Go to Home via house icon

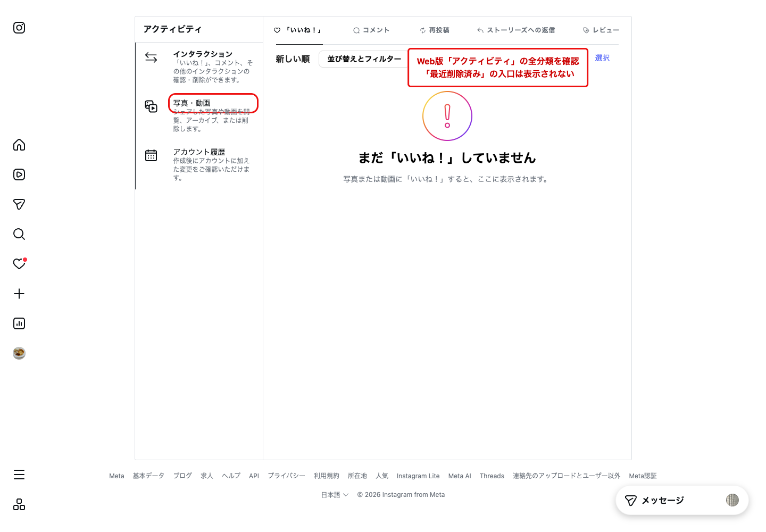tap(19, 145)
